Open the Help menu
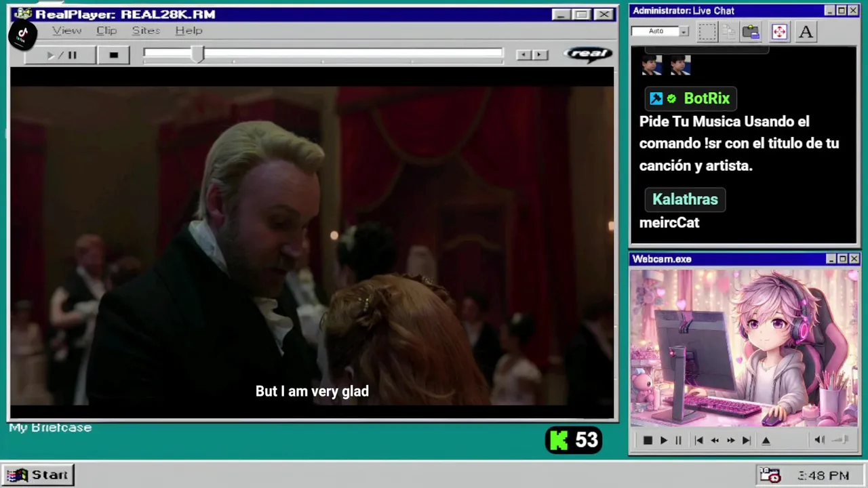Image resolution: width=868 pixels, height=488 pixels. 189,30
